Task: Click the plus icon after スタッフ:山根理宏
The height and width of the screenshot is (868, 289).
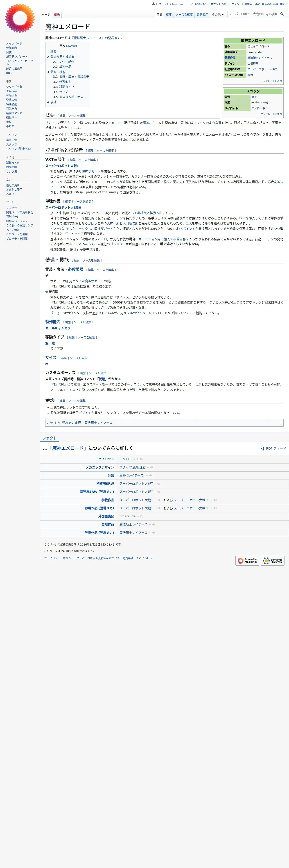Action: (x=148, y=467)
